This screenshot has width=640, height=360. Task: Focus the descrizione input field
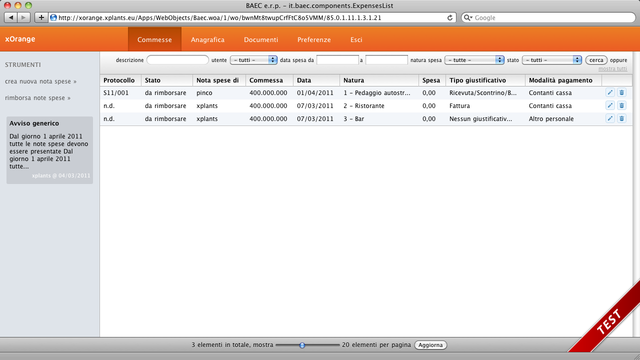[x=178, y=60]
